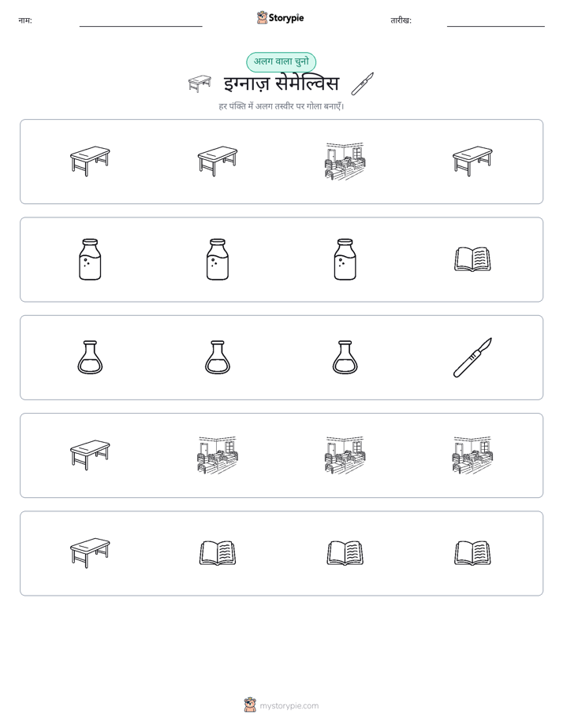Click the scalpel icon beside the title

[x=363, y=84]
